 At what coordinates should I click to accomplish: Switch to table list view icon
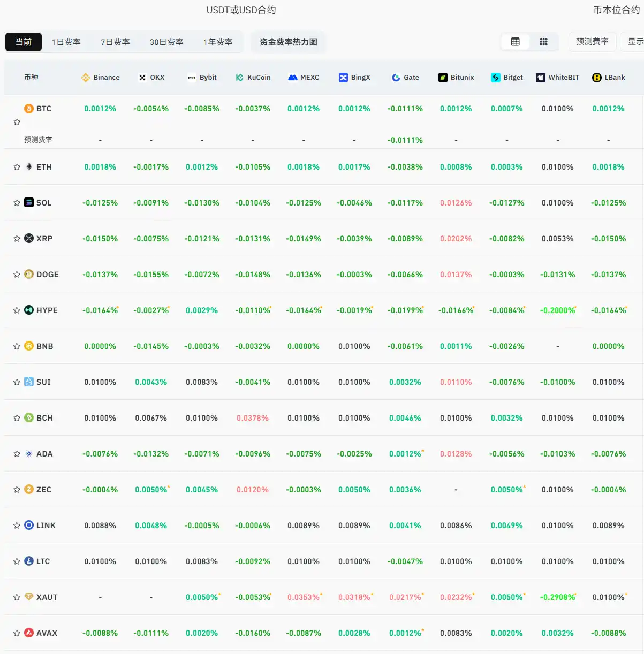click(516, 42)
